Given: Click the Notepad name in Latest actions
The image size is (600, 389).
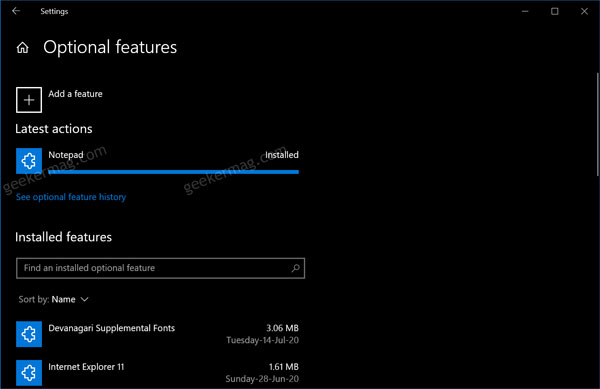Looking at the screenshot, I should coord(66,155).
